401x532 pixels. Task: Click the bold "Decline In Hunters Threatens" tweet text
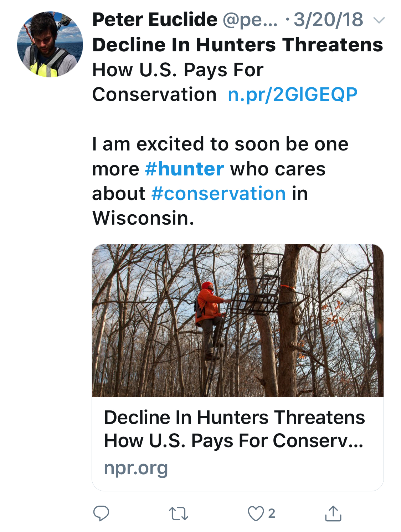(x=237, y=45)
